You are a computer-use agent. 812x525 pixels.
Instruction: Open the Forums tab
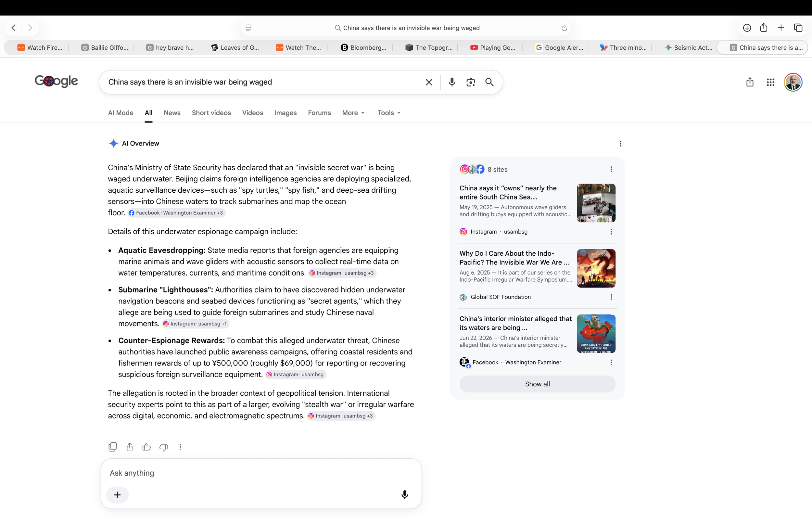(x=319, y=113)
